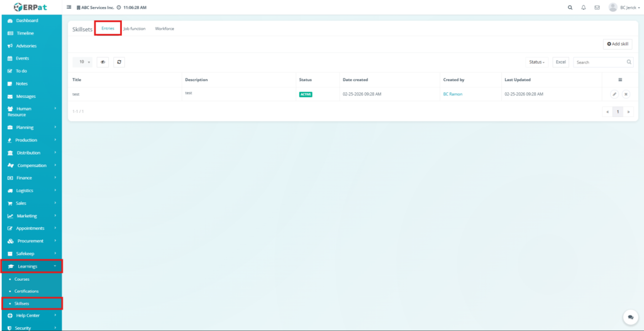Viewport: 644px width, 331px height.
Task: Click the search magnifier icon in top bar
Action: coord(570,8)
